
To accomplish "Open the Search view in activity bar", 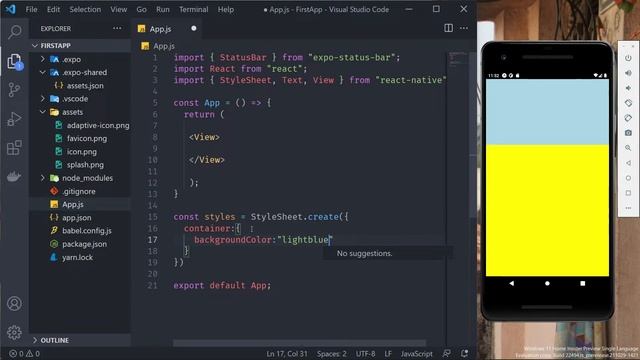I will [x=15, y=31].
